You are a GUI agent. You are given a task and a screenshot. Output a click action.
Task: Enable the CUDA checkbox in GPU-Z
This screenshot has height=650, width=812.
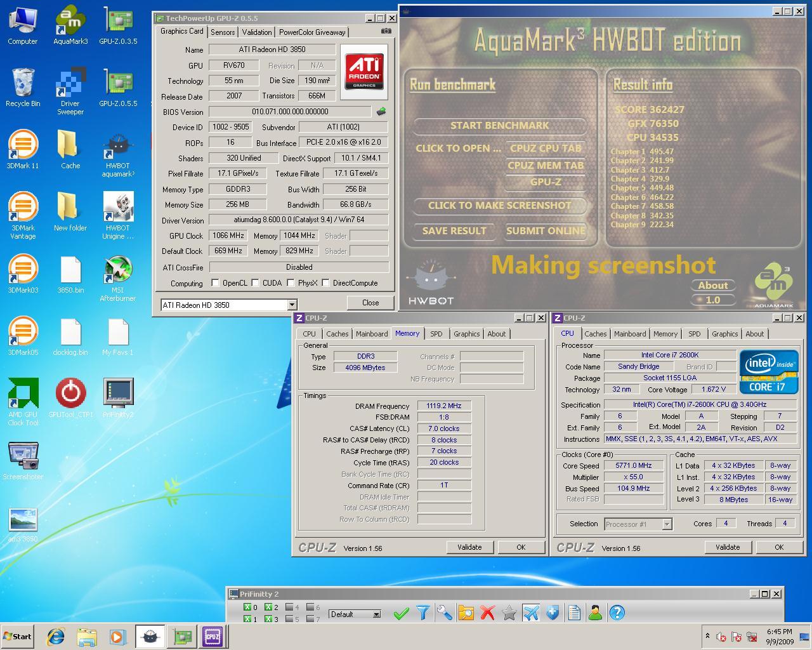[x=255, y=283]
